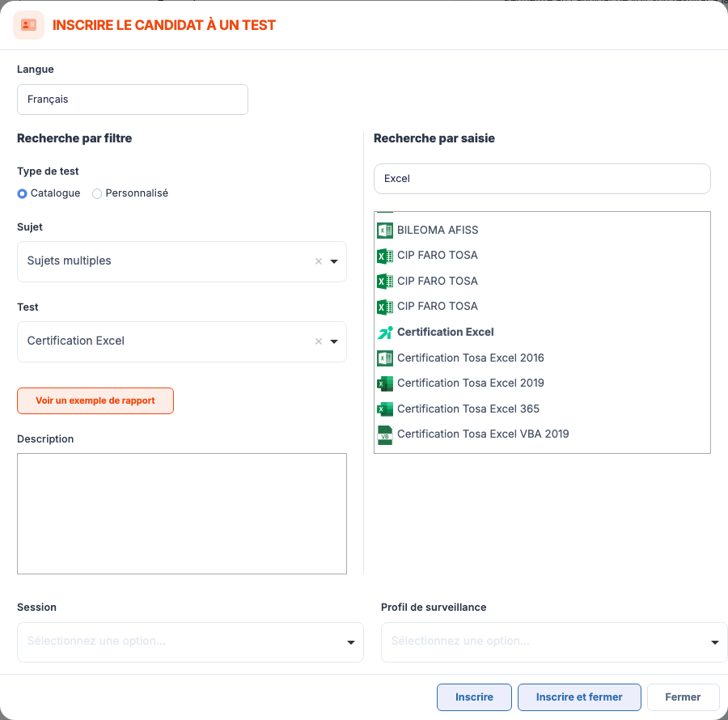This screenshot has width=728, height=720.
Task: Click the Inscrire et fermer button
Action: [x=579, y=697]
